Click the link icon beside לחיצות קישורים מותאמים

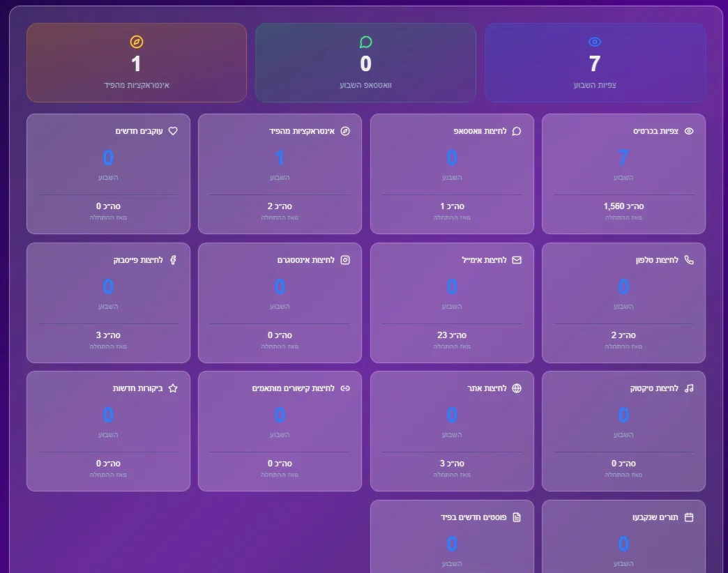coord(345,388)
